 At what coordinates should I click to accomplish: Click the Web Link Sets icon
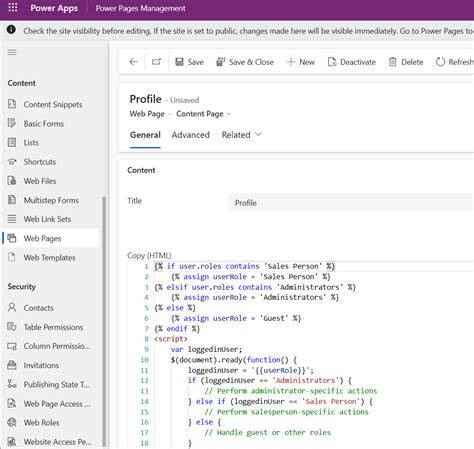[x=12, y=219]
